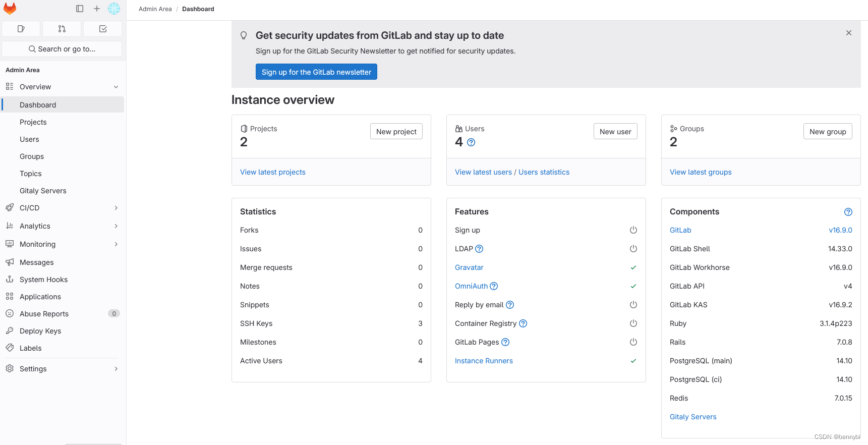Select Dashboard in the sidebar
Screen dimensions: 868x445
click(x=63, y=105)
